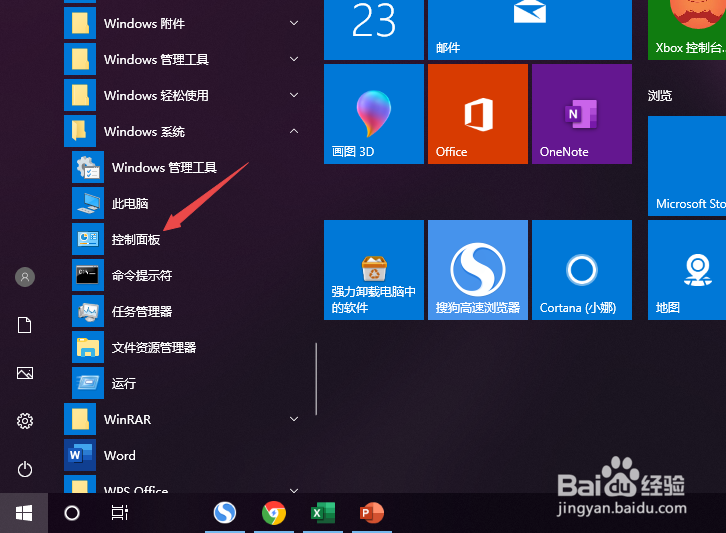
Task: Open the Xbox 控制台 tile
Action: click(x=687, y=30)
